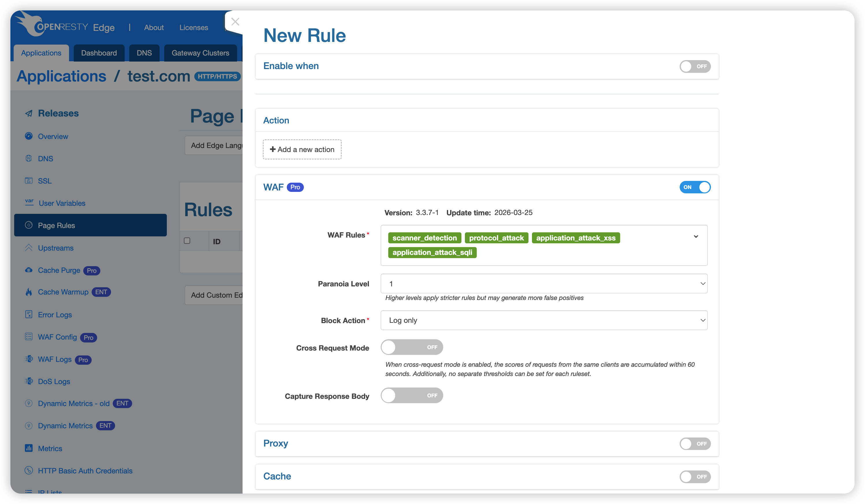Open the Block Action dropdown
This screenshot has height=504, width=865.
[x=544, y=320]
